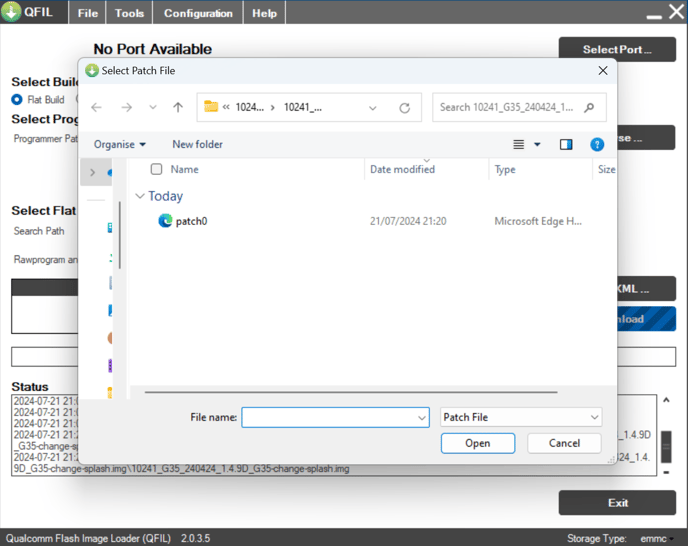Click the magnifier search icon
Screen dimensions: 688x546
tap(589, 107)
